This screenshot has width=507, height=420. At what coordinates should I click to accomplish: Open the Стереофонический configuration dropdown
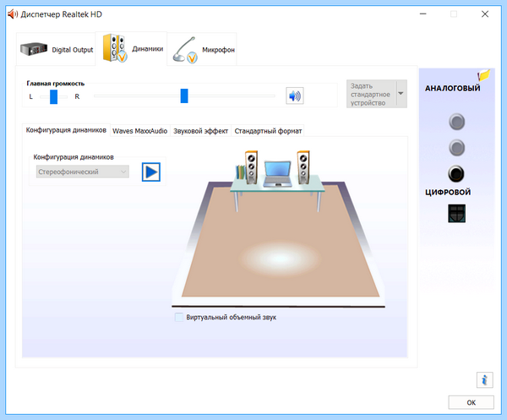pyautogui.click(x=83, y=172)
